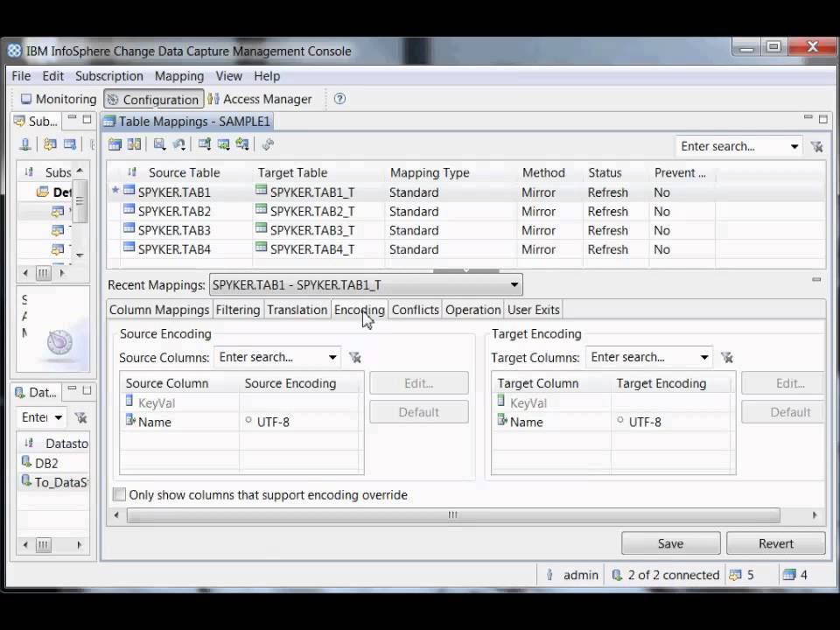Click the table count icon showing 4 in status bar
The width and height of the screenshot is (840, 630).
tap(789, 575)
